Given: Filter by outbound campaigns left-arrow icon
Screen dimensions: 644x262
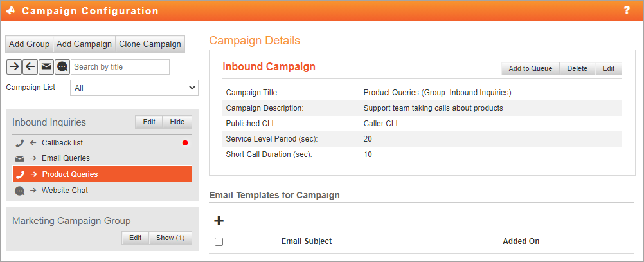Looking at the screenshot, I should click(x=30, y=67).
